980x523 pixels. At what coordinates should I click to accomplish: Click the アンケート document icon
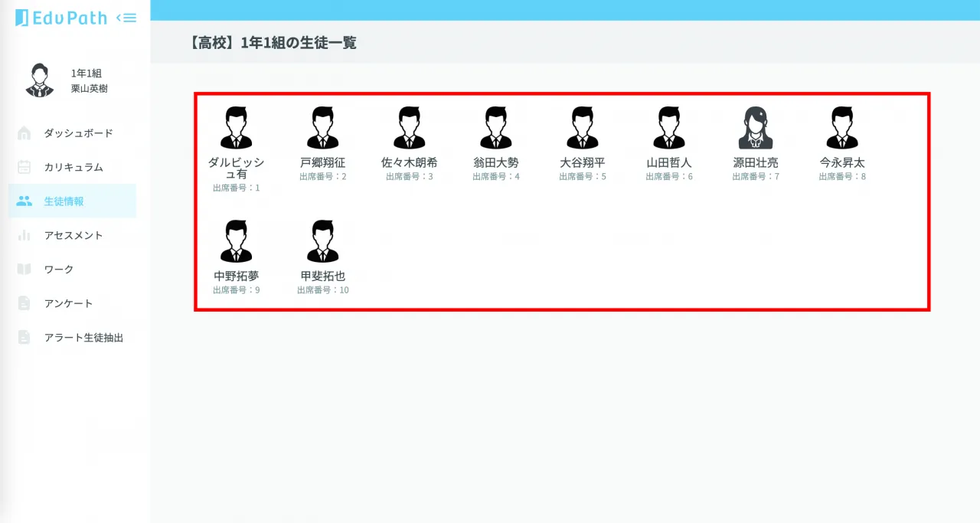[x=24, y=303]
